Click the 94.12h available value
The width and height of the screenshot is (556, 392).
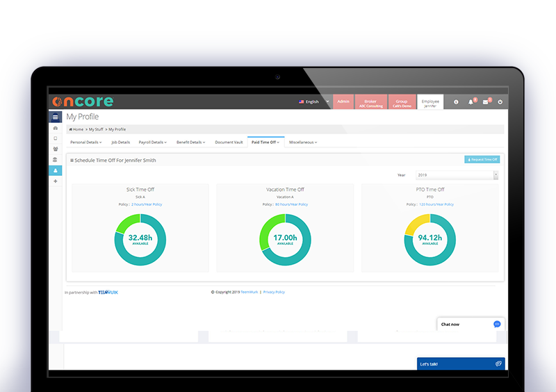(x=430, y=238)
